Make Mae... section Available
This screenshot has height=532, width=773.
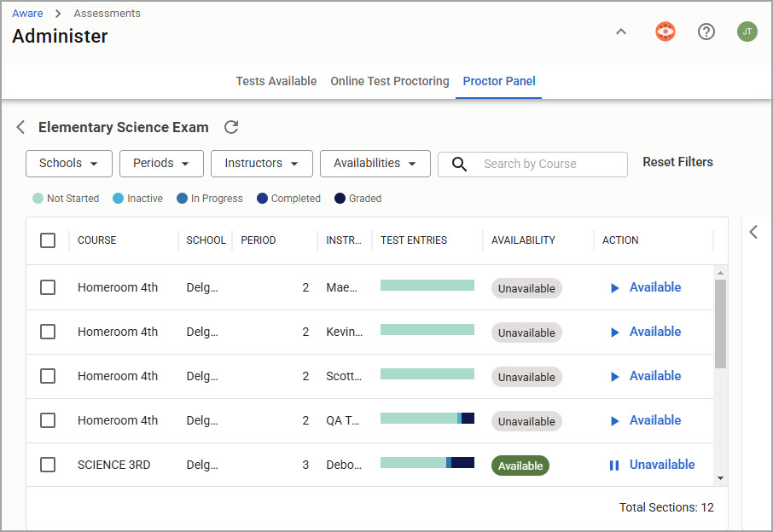655,287
